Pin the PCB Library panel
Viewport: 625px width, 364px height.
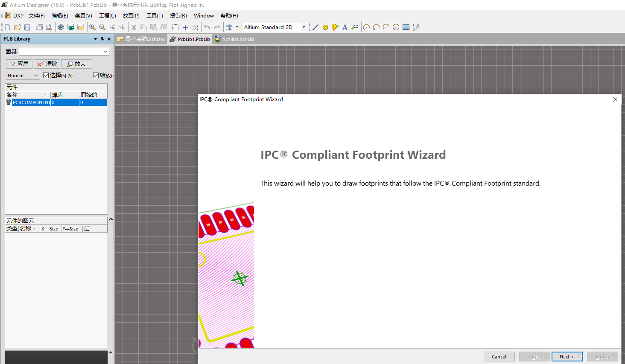102,39
